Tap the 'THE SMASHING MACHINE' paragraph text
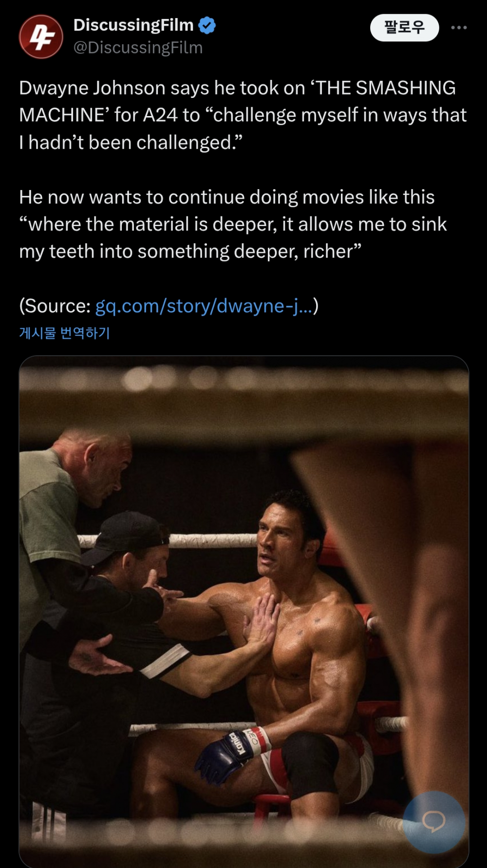This screenshot has width=487, height=868. (243, 115)
